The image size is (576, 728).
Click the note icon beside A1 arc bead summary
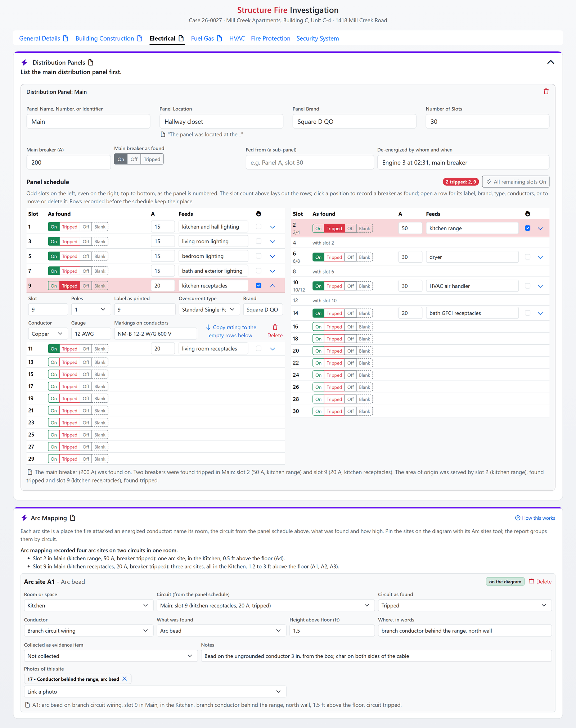[27, 705]
